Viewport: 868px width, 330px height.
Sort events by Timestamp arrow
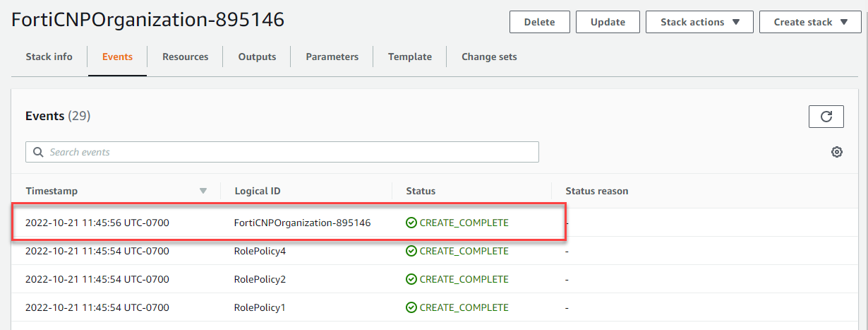click(x=203, y=191)
